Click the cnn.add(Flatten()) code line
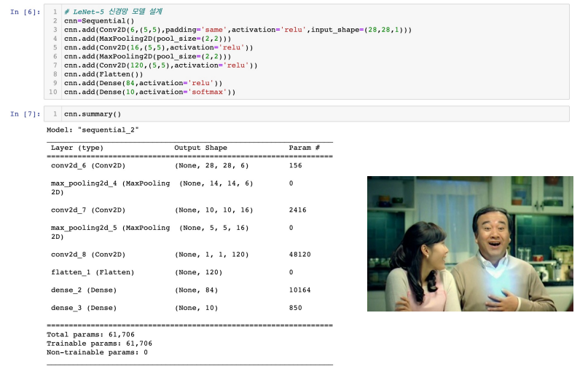Image resolution: width=588 pixels, height=369 pixels. click(x=103, y=74)
